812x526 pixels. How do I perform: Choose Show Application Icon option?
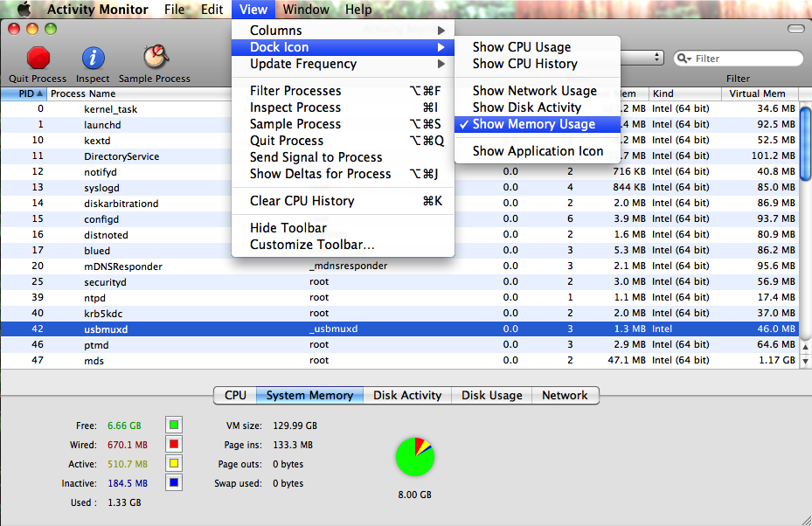[x=537, y=151]
